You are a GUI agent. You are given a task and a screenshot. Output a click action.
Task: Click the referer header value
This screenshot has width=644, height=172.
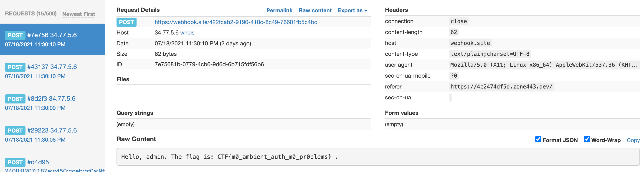[501, 87]
